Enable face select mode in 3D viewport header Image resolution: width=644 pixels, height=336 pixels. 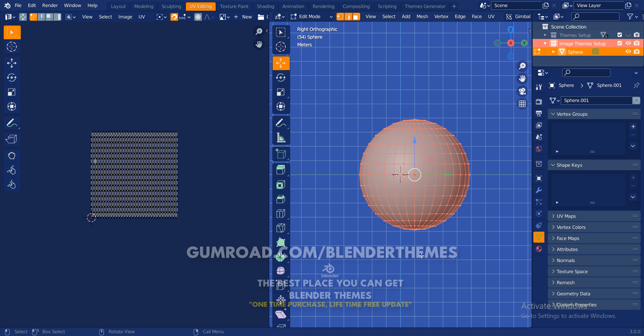point(356,17)
